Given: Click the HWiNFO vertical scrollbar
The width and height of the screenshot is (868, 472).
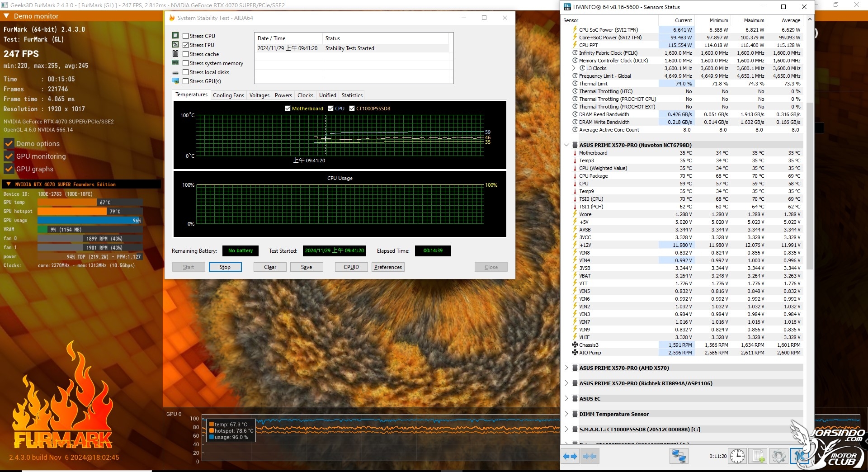Looking at the screenshot, I should point(810,185).
